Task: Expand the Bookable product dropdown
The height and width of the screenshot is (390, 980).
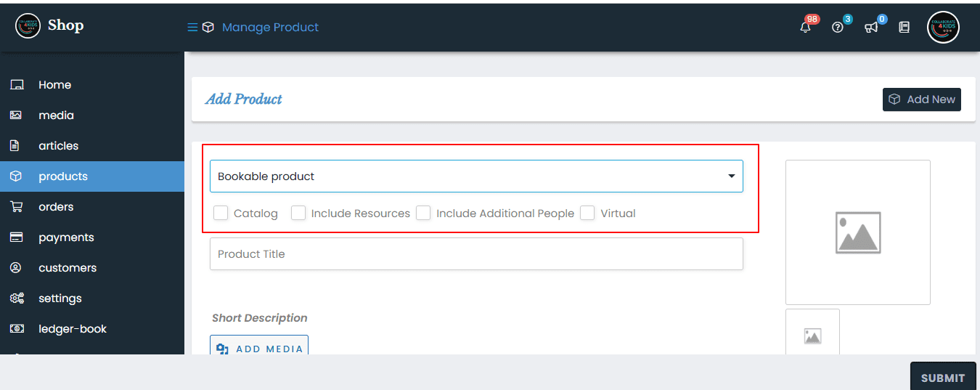Action: pyautogui.click(x=476, y=176)
